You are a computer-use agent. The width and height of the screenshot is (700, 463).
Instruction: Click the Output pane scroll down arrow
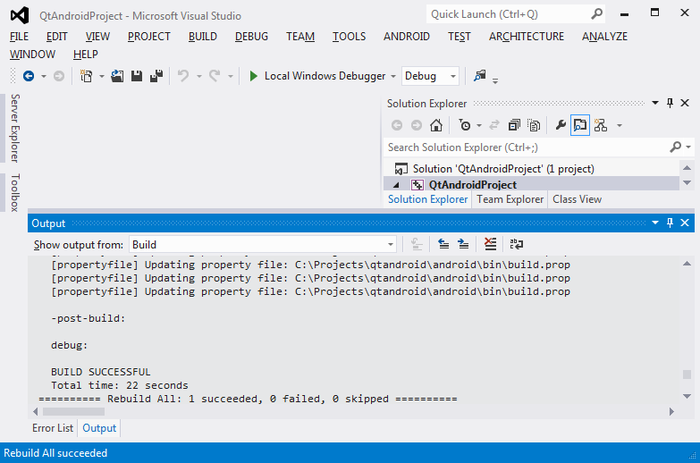tap(687, 396)
